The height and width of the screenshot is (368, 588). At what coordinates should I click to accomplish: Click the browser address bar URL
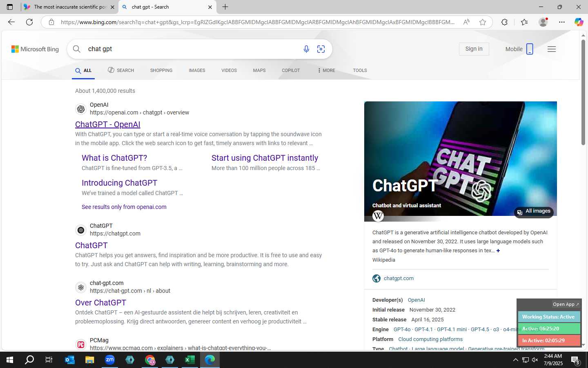257,22
